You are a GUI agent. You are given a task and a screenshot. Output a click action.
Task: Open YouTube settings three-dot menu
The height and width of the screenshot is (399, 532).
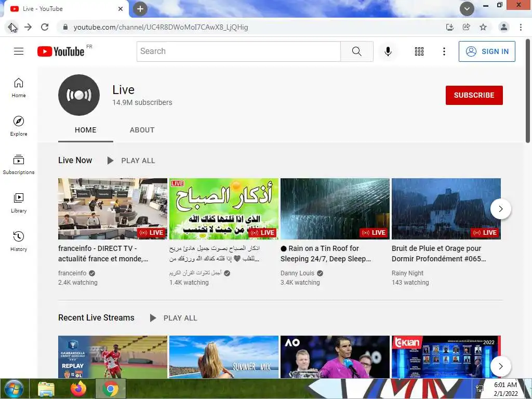[444, 51]
